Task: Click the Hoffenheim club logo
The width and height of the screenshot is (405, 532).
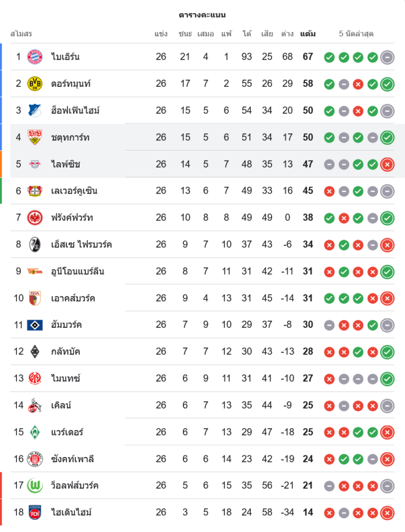Action: 35,111
